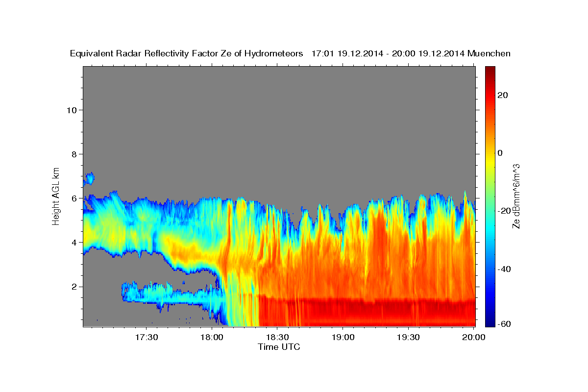Click the height tick label "6"
The height and width of the screenshot is (392, 588).
tap(74, 198)
